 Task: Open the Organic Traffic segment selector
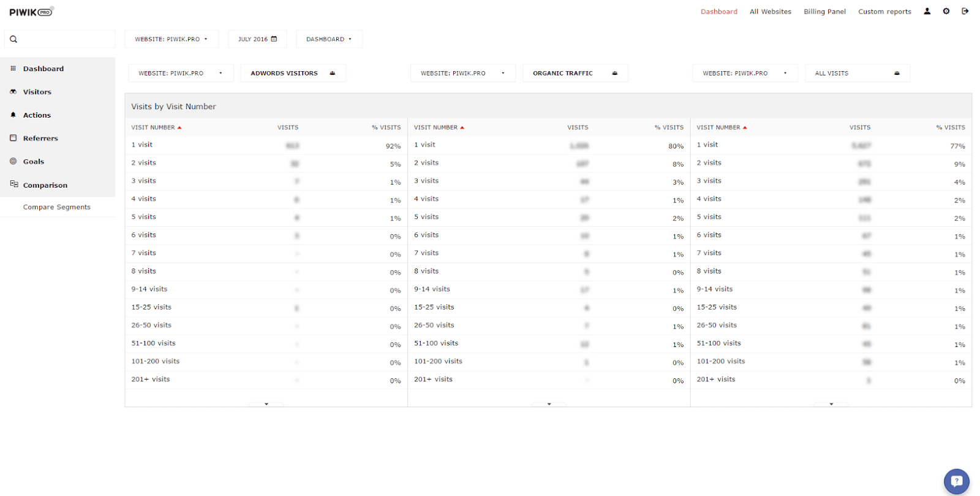575,73
